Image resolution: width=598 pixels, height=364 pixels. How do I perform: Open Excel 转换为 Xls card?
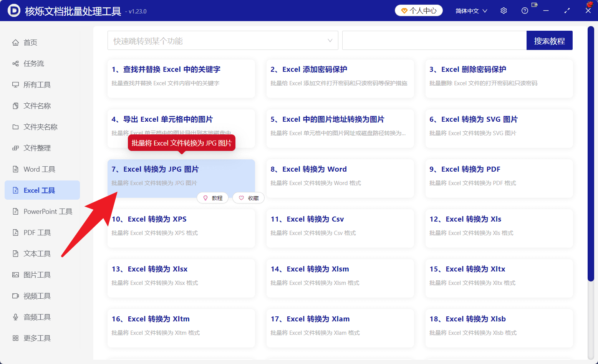click(x=499, y=228)
